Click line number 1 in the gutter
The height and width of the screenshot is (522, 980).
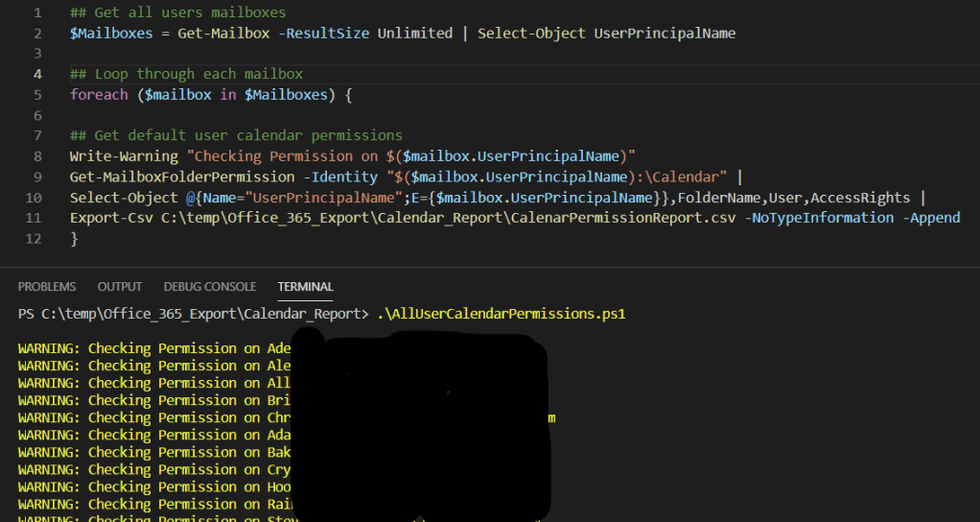pos(36,12)
